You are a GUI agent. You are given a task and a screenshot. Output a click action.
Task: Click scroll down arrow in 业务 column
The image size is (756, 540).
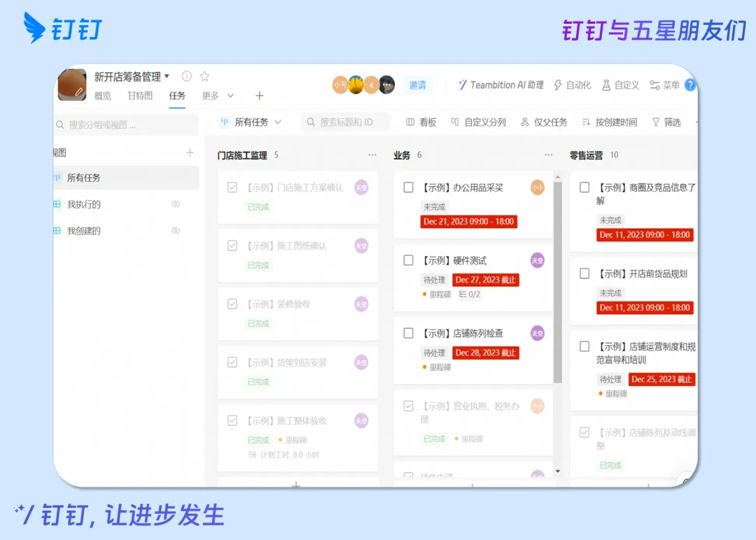click(x=558, y=471)
